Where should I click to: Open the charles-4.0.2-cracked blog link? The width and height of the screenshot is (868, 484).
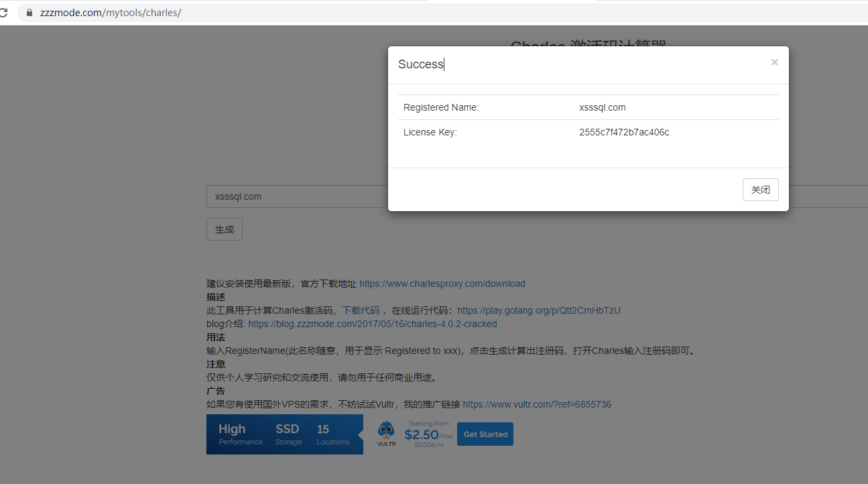click(x=373, y=323)
